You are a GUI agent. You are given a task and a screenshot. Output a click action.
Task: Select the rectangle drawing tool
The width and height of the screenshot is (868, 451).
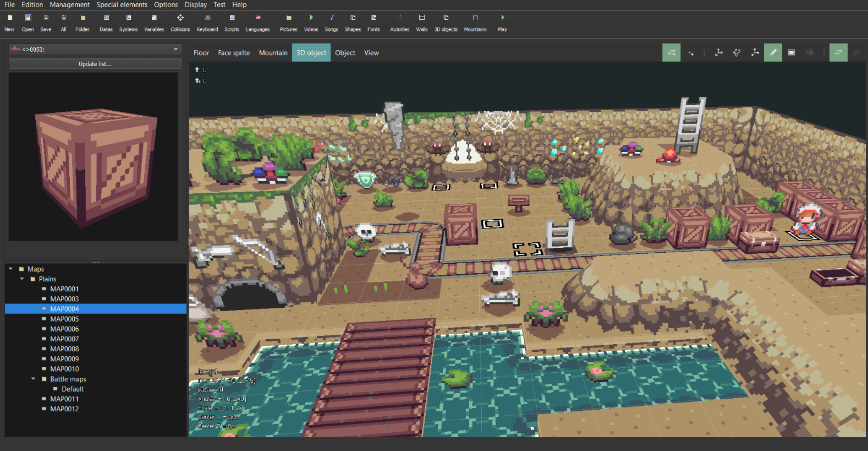791,52
